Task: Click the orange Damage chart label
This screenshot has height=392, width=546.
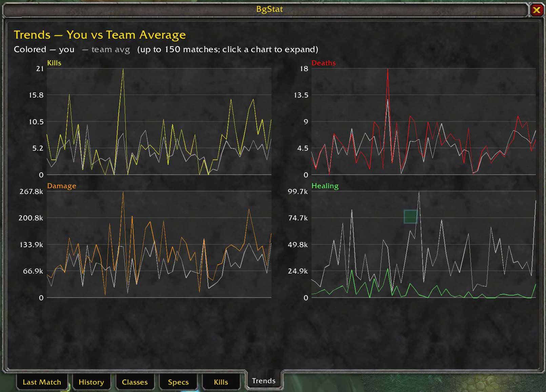Action: (x=62, y=186)
